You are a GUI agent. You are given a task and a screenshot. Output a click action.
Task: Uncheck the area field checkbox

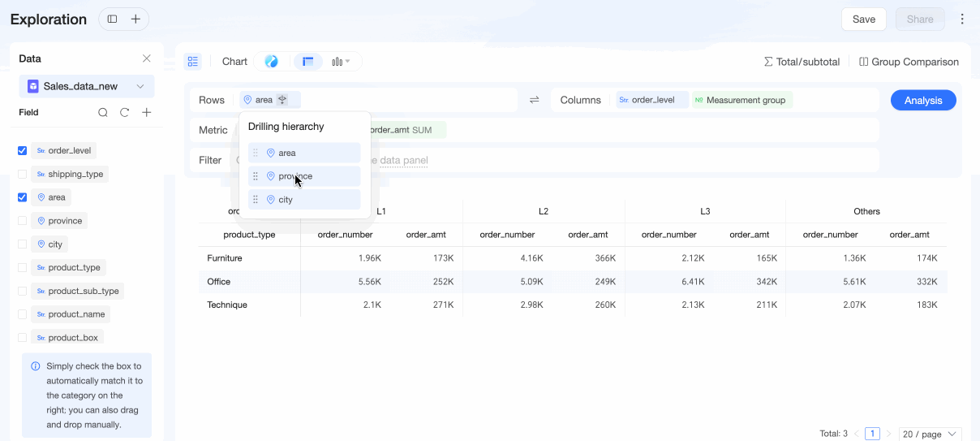coord(23,197)
